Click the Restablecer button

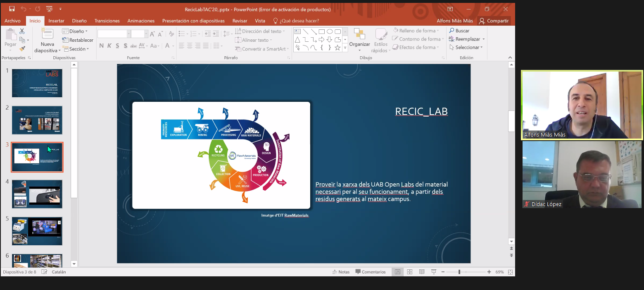78,40
